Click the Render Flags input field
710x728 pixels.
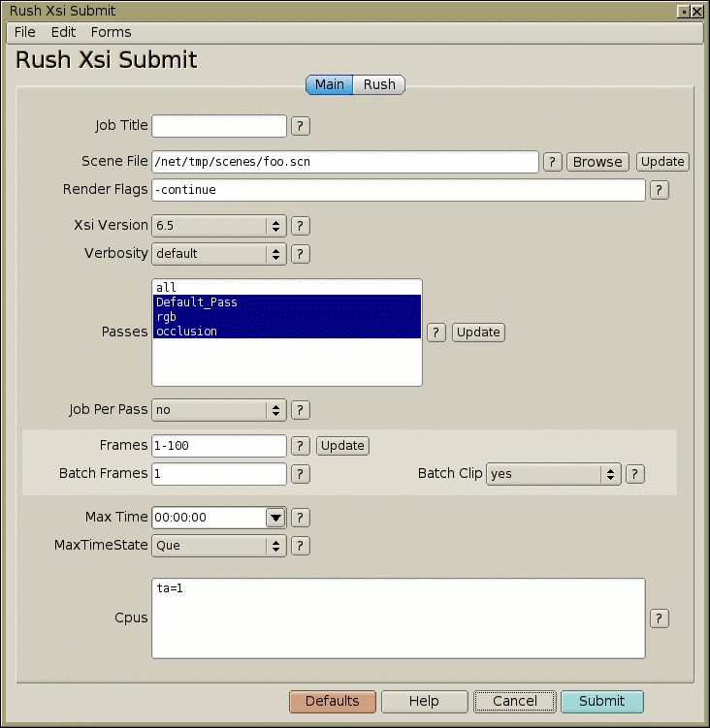click(399, 190)
